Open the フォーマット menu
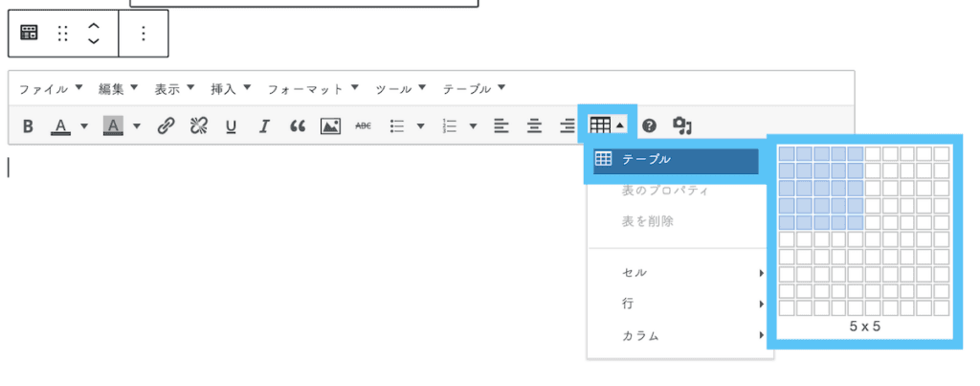Viewport: 980px width, 386px height. (x=313, y=89)
